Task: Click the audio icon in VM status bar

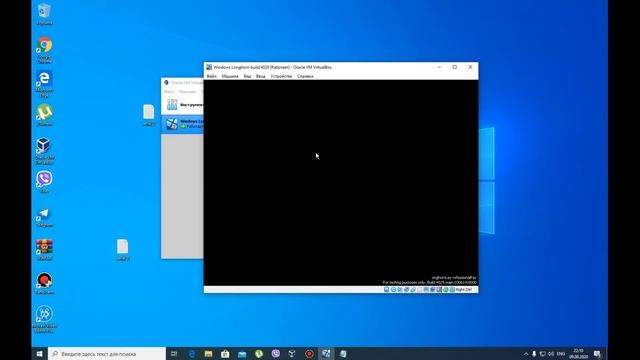Action: 400,289
